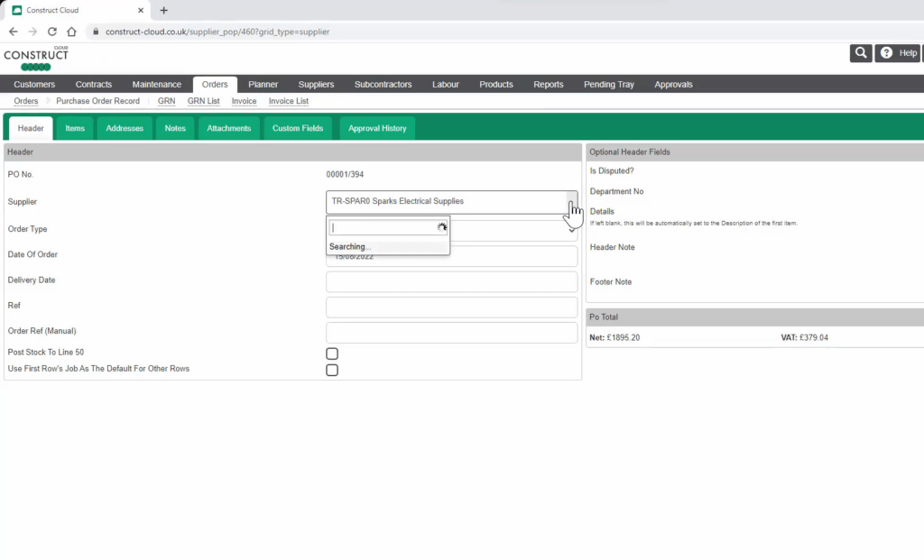Open the Labour menu
This screenshot has height=560, width=924.
[446, 84]
